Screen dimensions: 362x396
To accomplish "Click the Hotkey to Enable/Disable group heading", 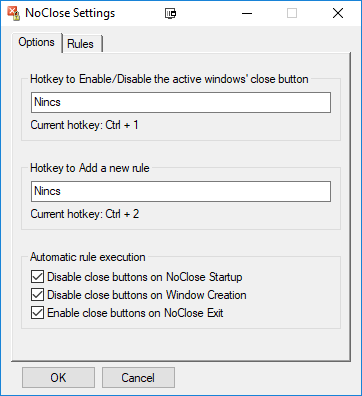I will [x=169, y=79].
